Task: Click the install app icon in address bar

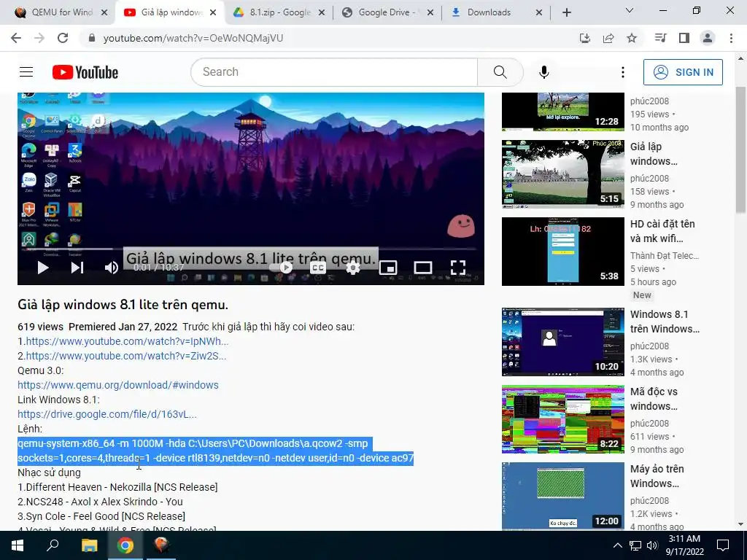Action: click(x=584, y=38)
